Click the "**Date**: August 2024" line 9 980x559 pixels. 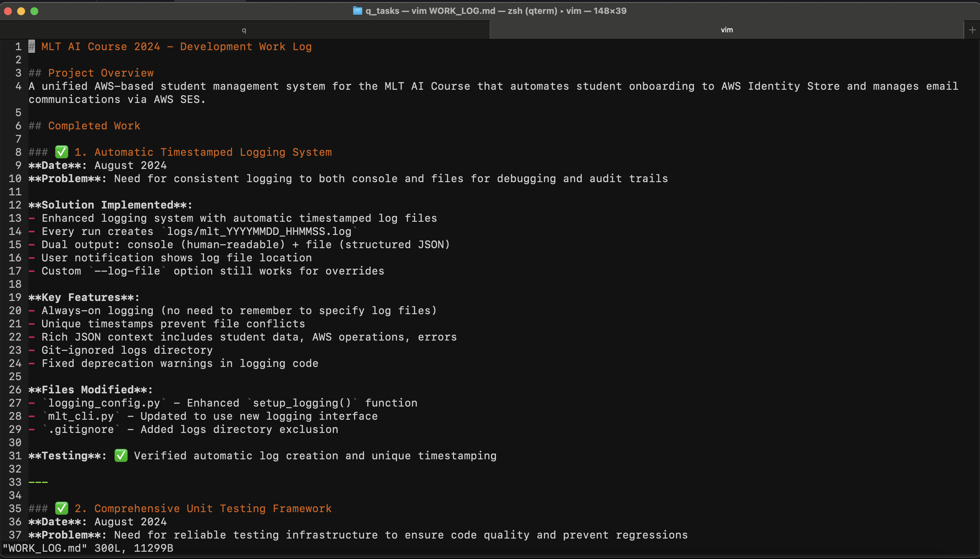(97, 165)
